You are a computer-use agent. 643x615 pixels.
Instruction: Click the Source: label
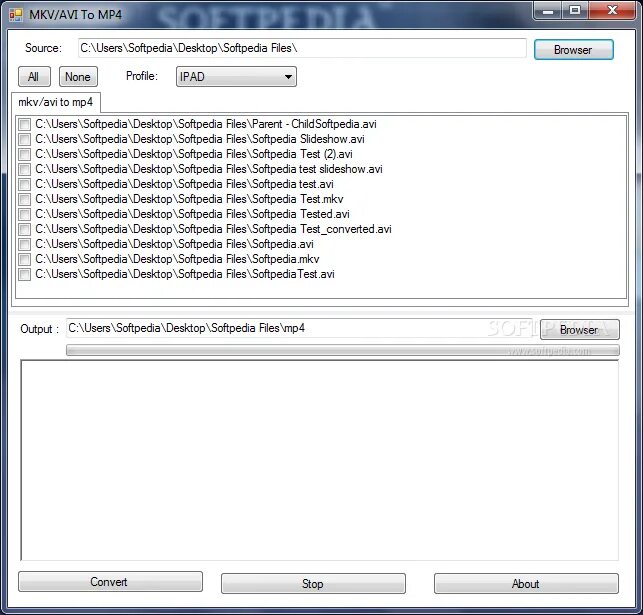tap(43, 48)
